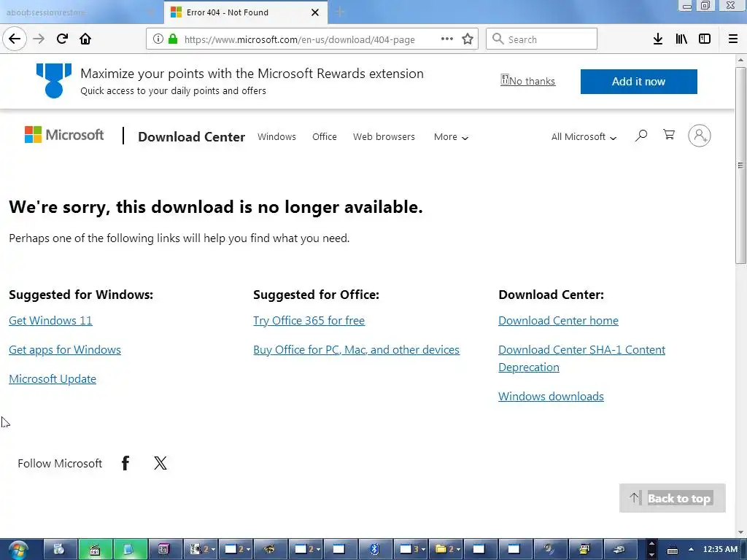Viewport: 747px width, 560px height.
Task: Open the Windows Start orb
Action: (18, 550)
